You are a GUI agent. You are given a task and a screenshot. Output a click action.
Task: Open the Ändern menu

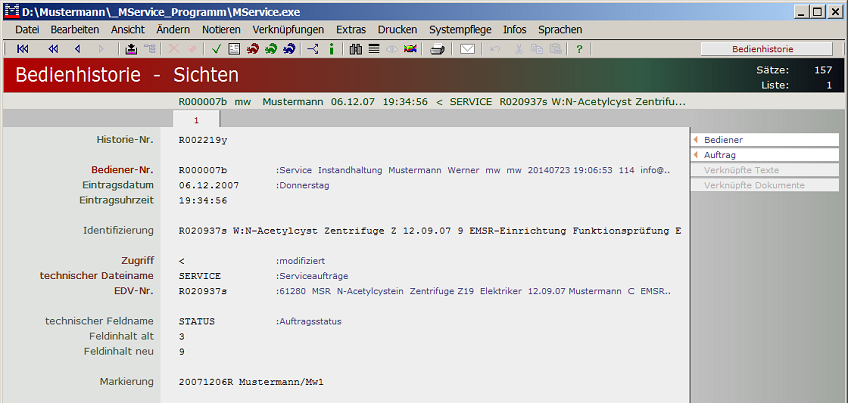pyautogui.click(x=173, y=29)
